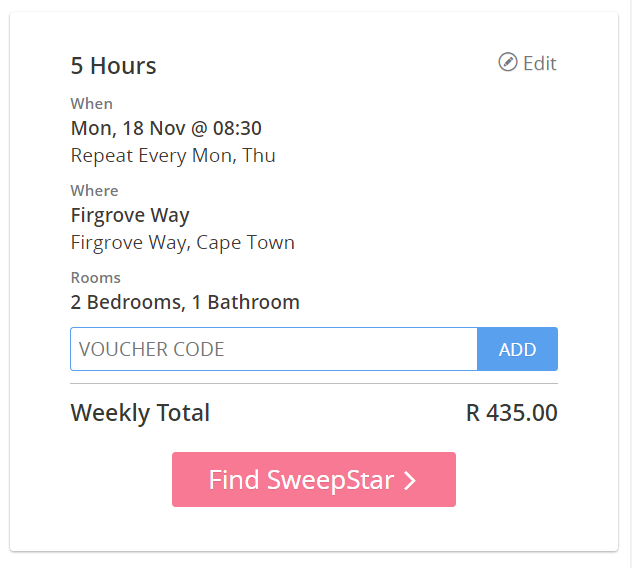Click the Where section label

(94, 191)
